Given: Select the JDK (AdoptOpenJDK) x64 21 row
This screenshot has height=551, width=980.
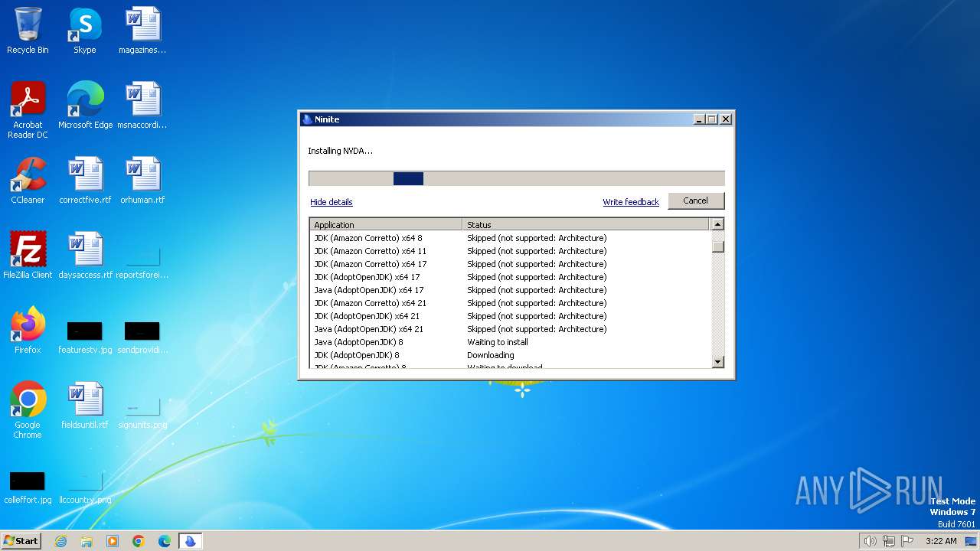Looking at the screenshot, I should tap(510, 316).
